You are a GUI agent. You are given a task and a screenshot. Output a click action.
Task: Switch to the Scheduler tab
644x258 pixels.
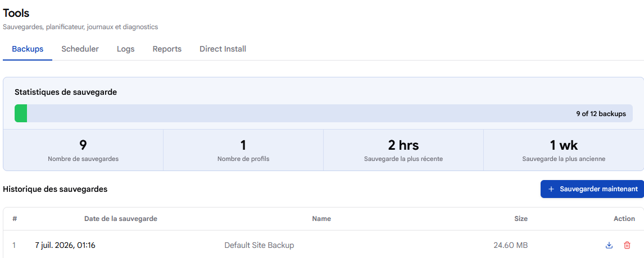click(80, 49)
